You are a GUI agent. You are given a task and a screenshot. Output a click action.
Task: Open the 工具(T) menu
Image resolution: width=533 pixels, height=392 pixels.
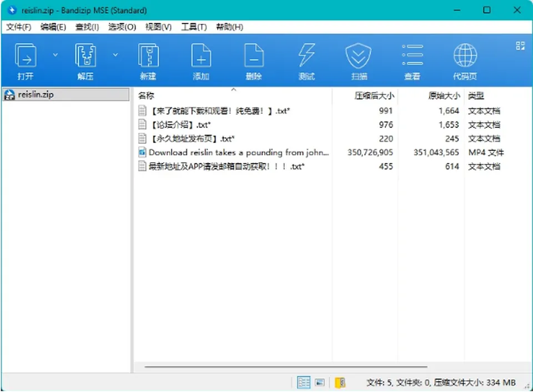[x=194, y=27]
